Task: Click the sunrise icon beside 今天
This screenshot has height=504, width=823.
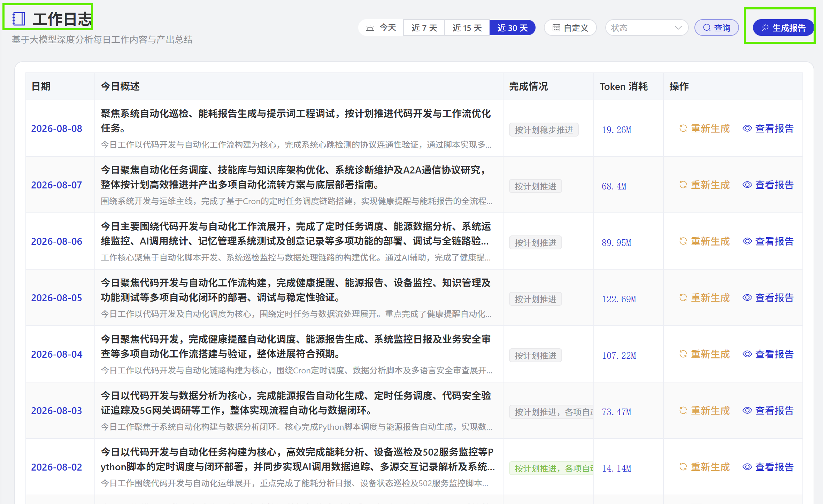Action: pos(370,28)
